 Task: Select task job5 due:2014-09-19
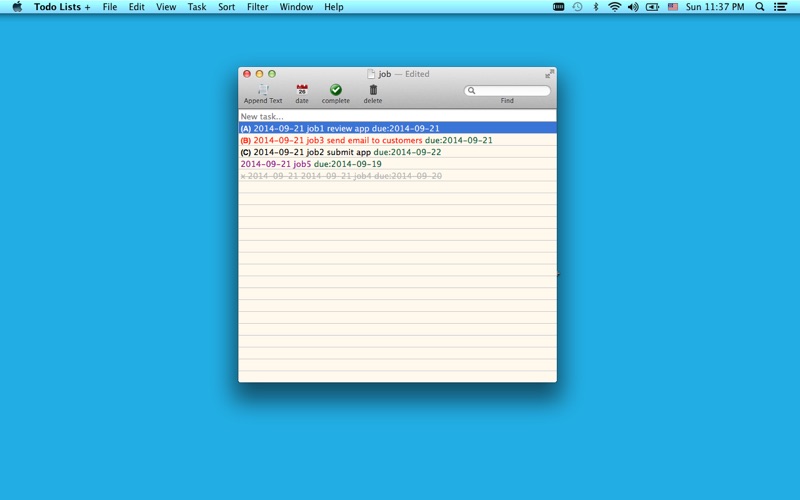(x=397, y=164)
